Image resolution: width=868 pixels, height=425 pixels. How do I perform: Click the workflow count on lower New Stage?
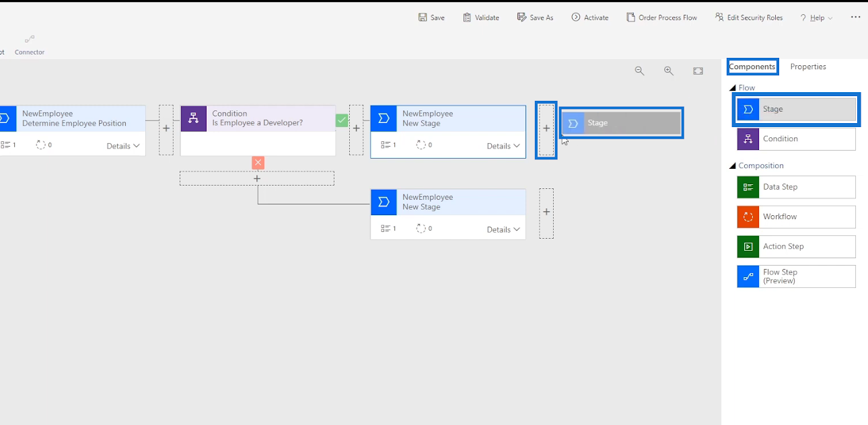point(424,229)
